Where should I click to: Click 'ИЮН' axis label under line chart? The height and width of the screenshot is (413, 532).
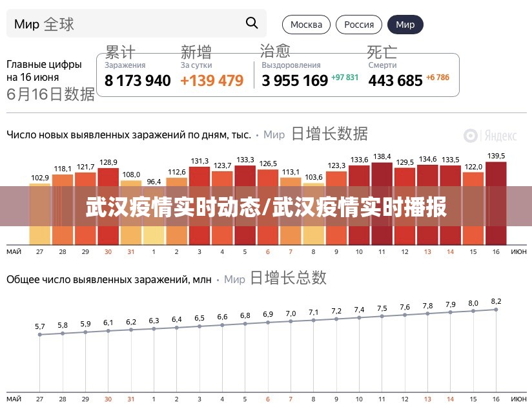pos(519,399)
